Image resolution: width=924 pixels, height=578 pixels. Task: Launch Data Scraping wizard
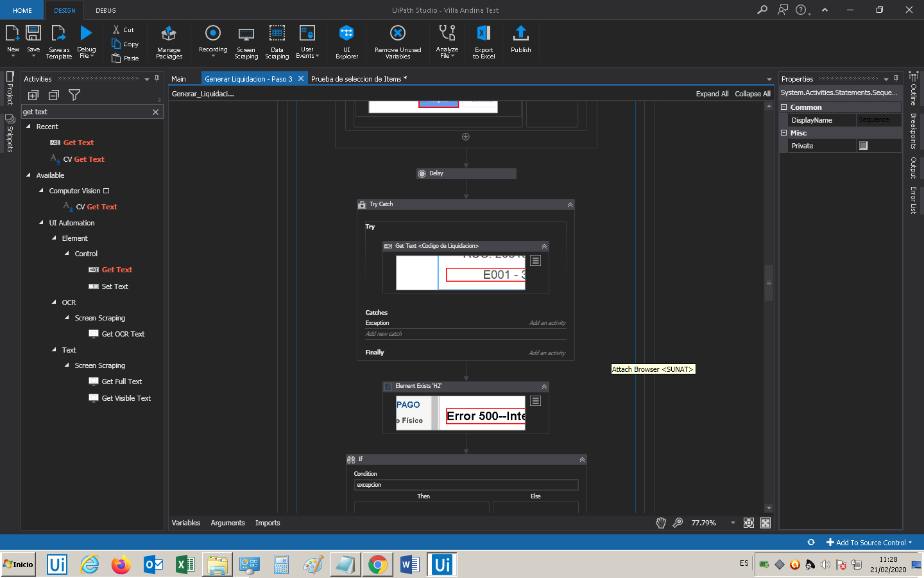[x=277, y=42]
